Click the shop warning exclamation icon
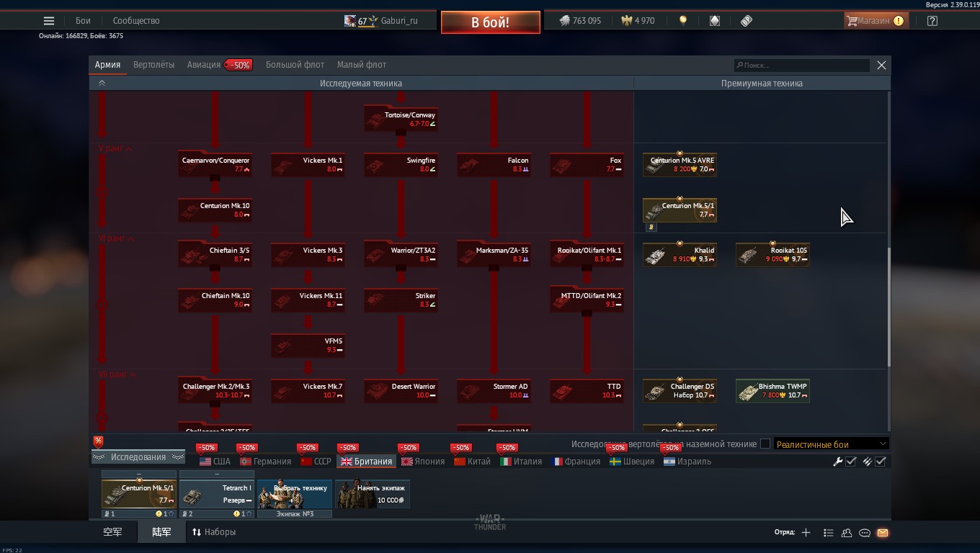This screenshot has height=553, width=980. coord(899,21)
